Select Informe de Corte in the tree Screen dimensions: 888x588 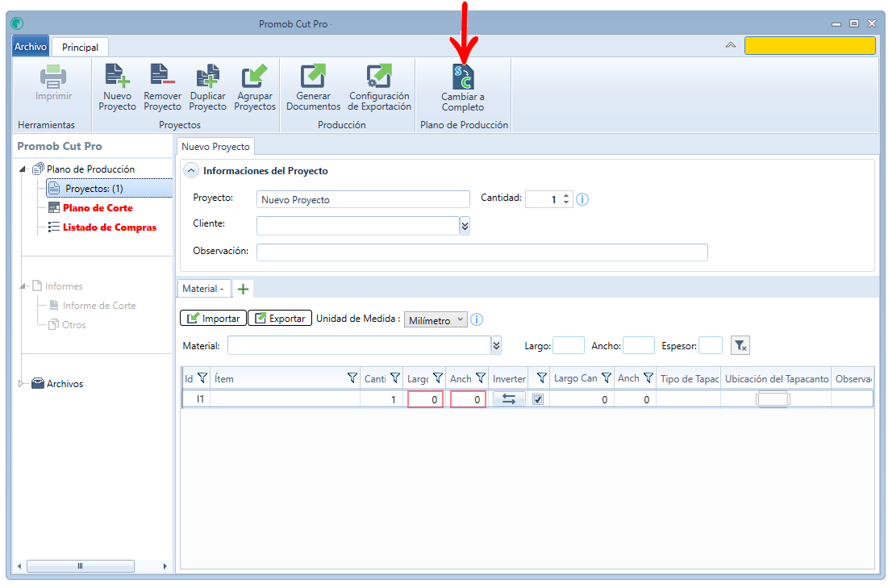[x=98, y=306]
